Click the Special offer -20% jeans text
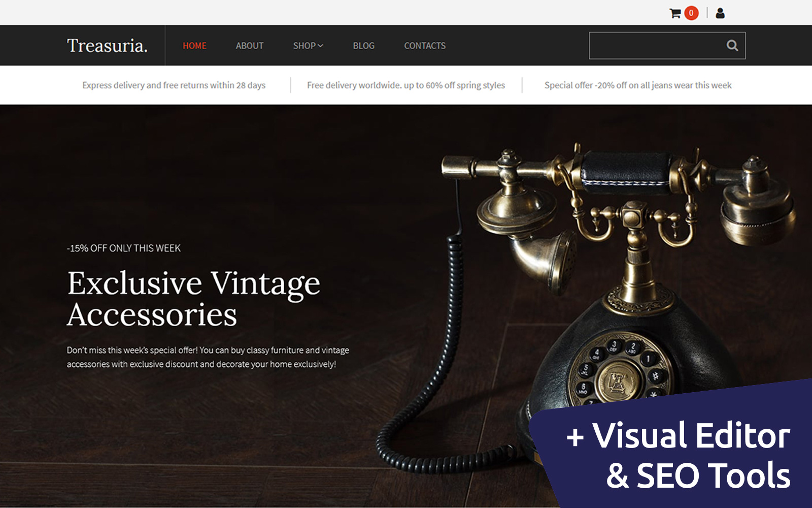 pos(638,85)
